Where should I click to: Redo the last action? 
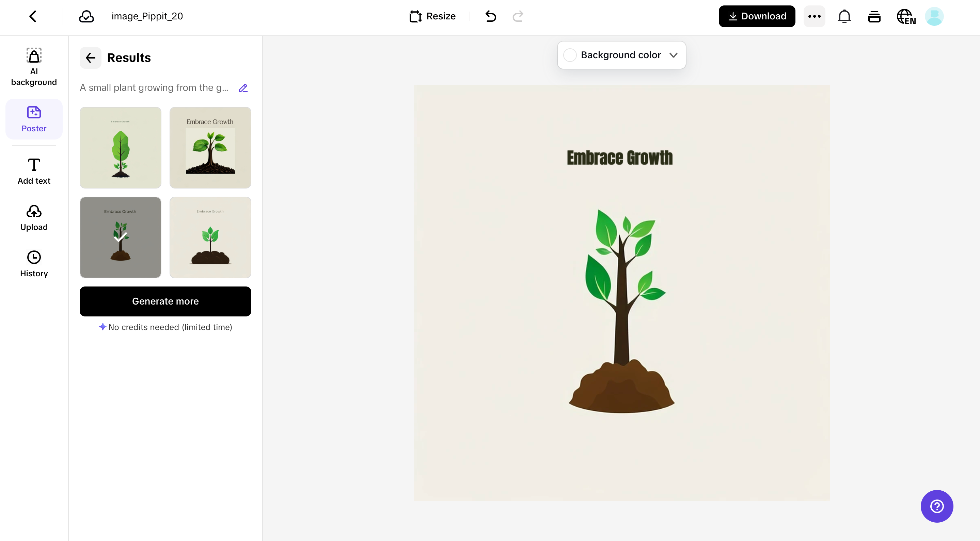(x=518, y=16)
